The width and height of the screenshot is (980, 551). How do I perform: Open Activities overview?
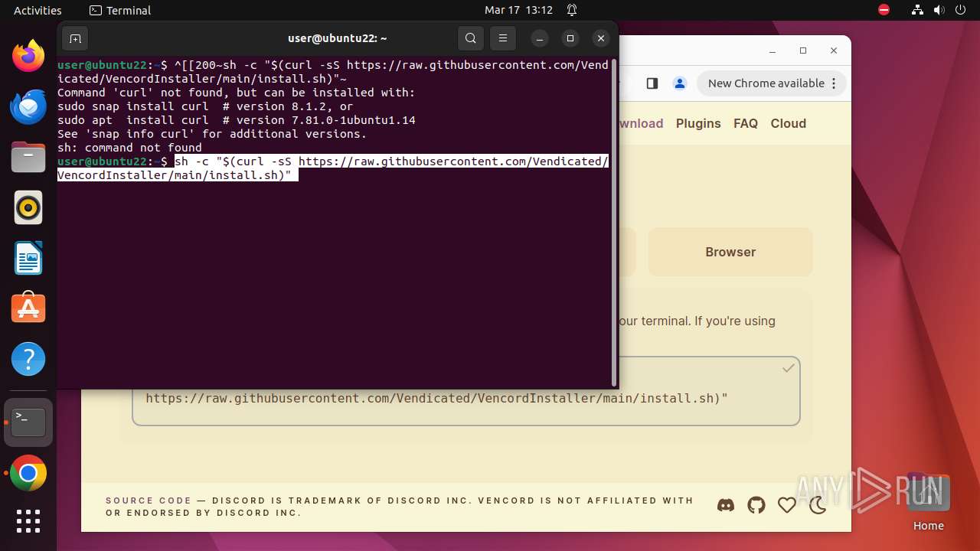(x=38, y=10)
